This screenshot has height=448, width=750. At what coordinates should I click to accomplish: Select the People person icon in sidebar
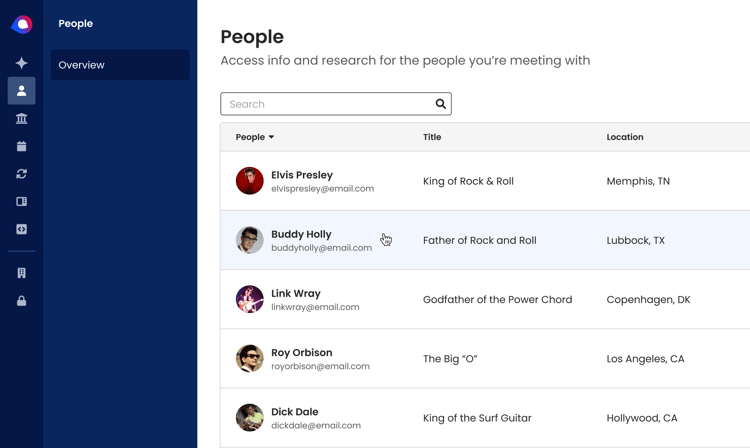click(22, 91)
